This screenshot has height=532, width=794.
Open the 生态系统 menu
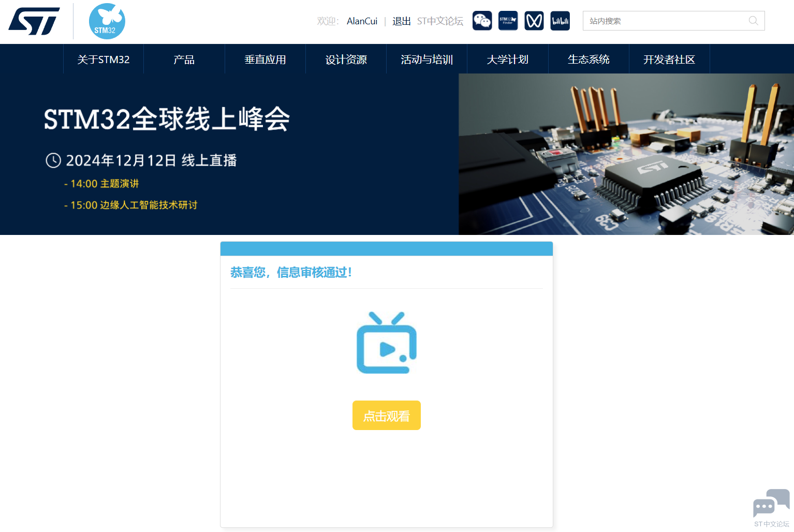[589, 60]
